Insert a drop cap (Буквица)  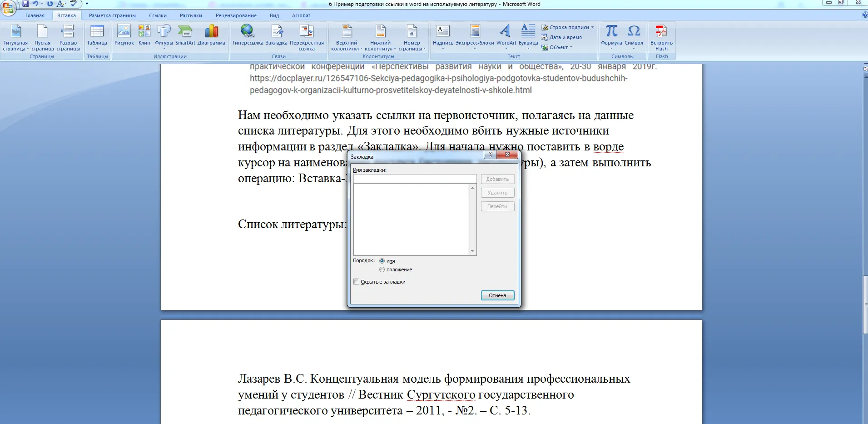[x=528, y=38]
